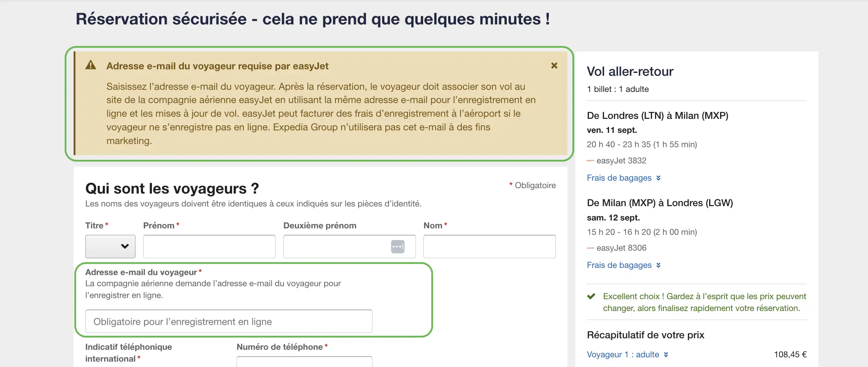This screenshot has width=868, height=367.
Task: Click the easyJet 3832 airline logo
Action: pos(590,161)
